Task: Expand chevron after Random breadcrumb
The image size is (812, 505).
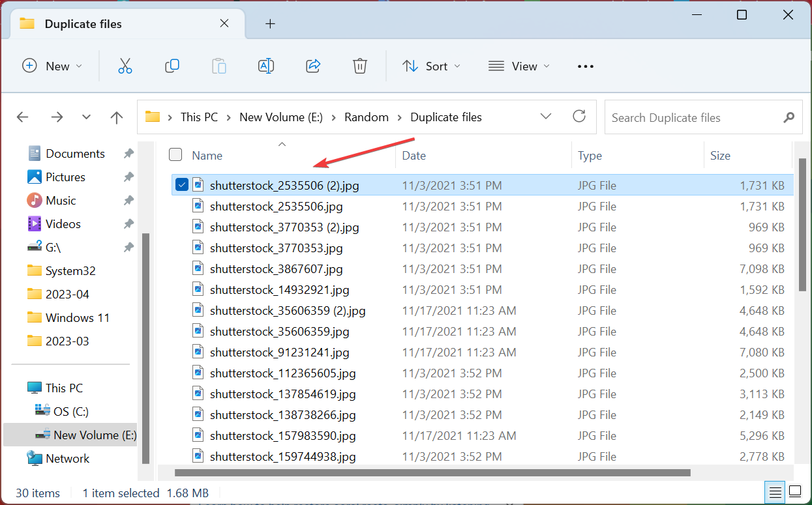Action: 399,118
